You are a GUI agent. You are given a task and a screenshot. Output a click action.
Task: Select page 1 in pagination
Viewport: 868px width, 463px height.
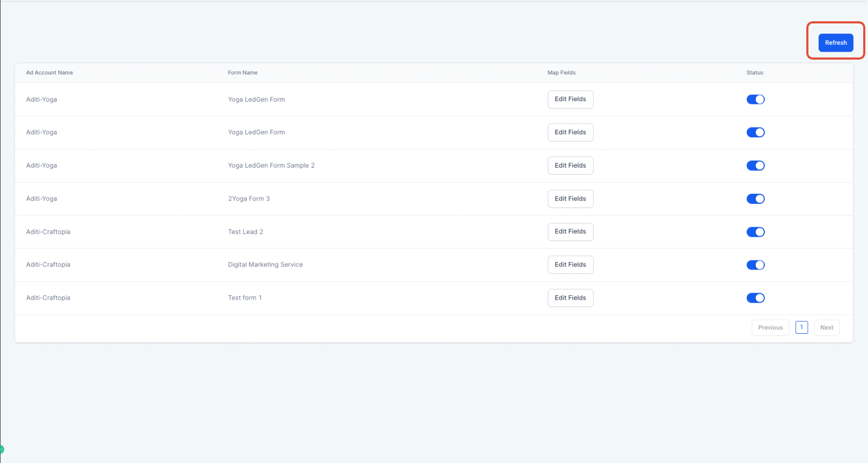coord(802,327)
